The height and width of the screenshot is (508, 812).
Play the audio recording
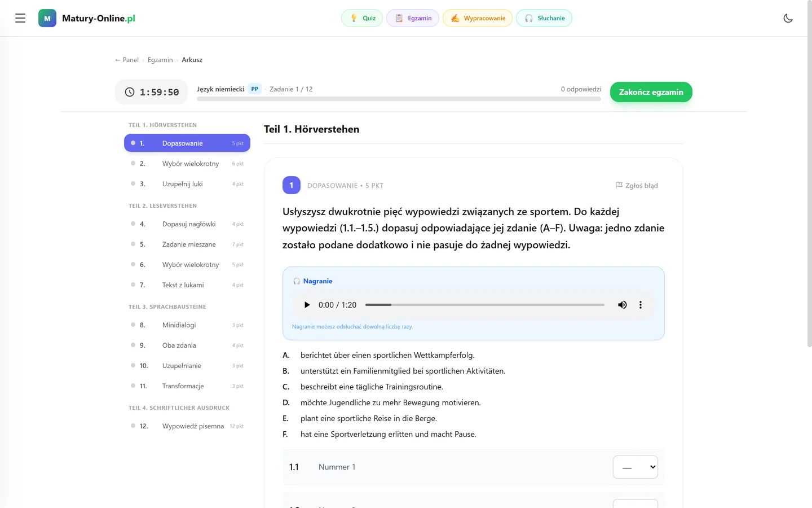[307, 305]
